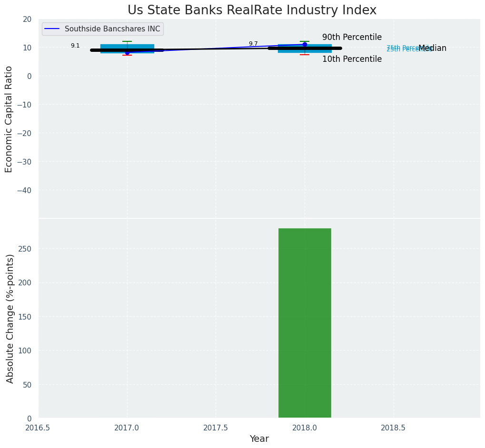The image size is (485, 448).
Task: Click the 10th Percentile annotation
Action: click(x=352, y=59)
